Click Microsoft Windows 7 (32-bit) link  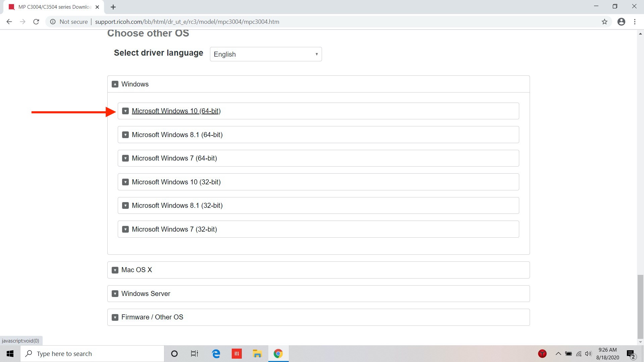[174, 229]
